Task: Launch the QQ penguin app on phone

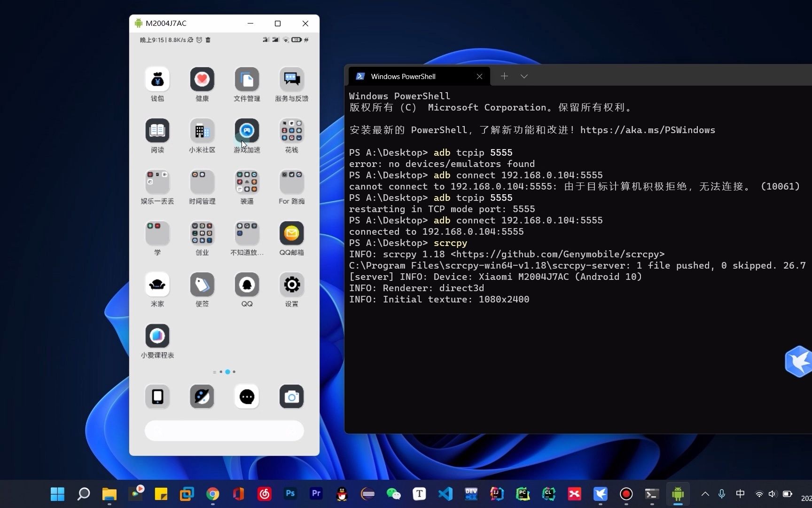Action: (247, 285)
